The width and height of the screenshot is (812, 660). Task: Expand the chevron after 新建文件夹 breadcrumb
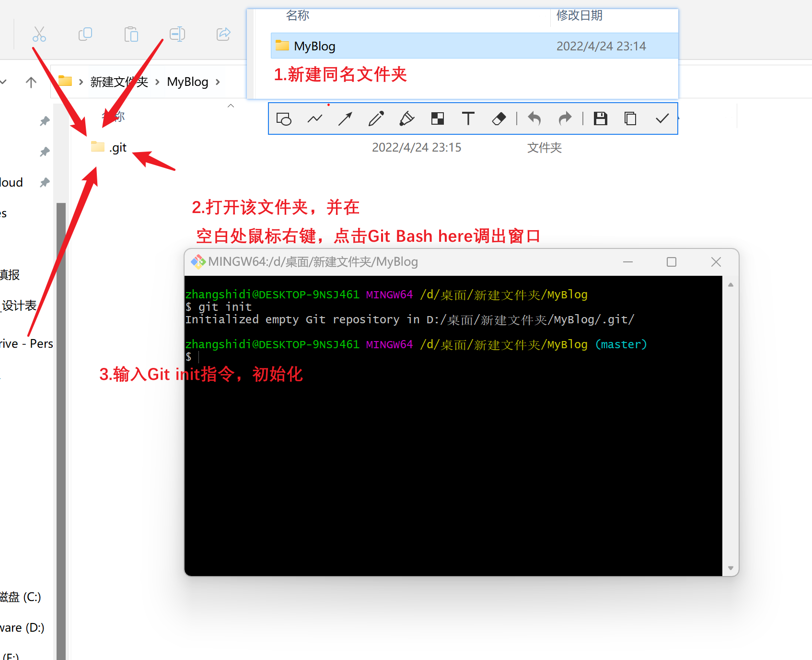pyautogui.click(x=157, y=82)
